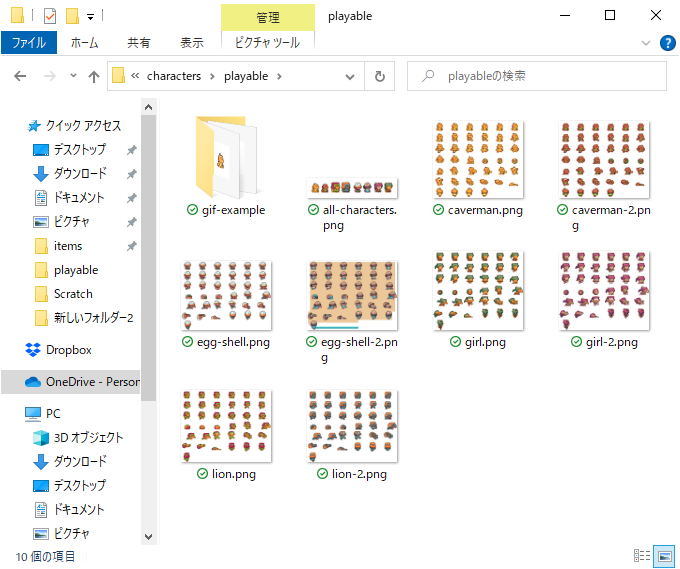Select Dropbox in the navigation pane
The width and height of the screenshot is (680, 569).
point(59,350)
